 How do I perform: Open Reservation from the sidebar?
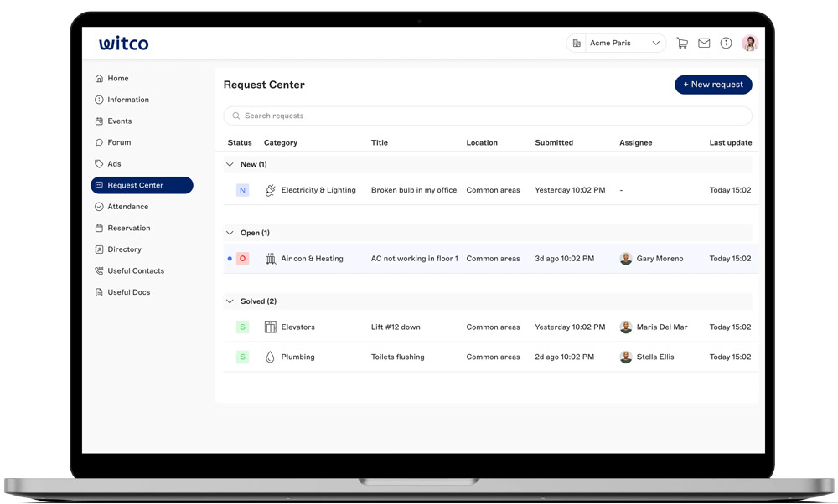click(128, 229)
